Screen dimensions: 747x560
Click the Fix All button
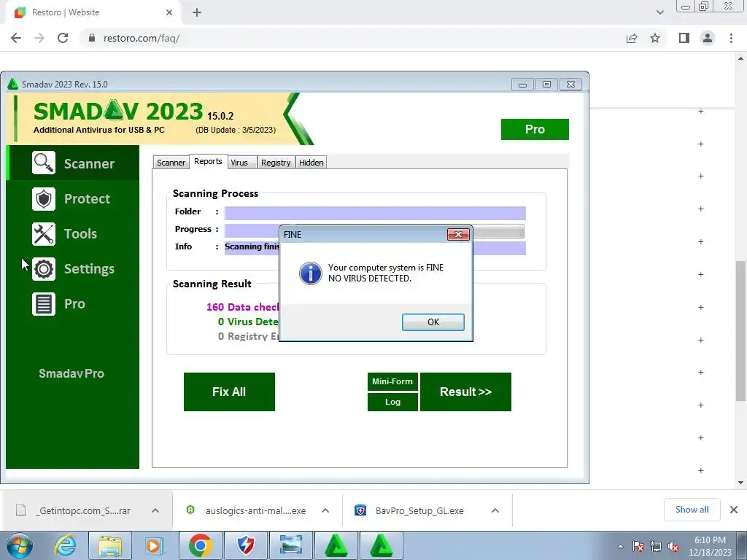229,392
